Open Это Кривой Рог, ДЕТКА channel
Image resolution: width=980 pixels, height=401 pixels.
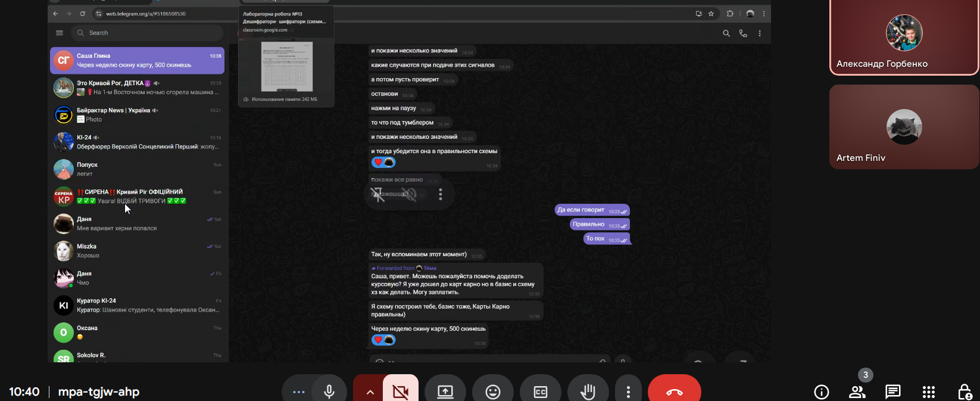[x=138, y=88]
